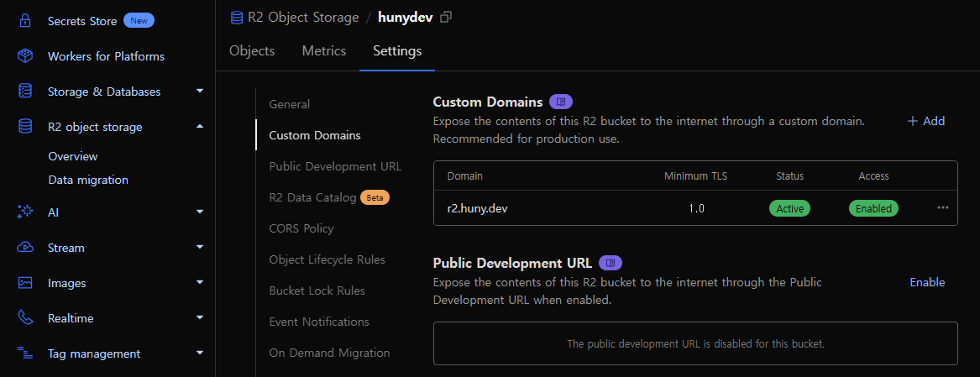This screenshot has height=377, width=980.
Task: Click the Images picture icon
Action: tap(25, 283)
